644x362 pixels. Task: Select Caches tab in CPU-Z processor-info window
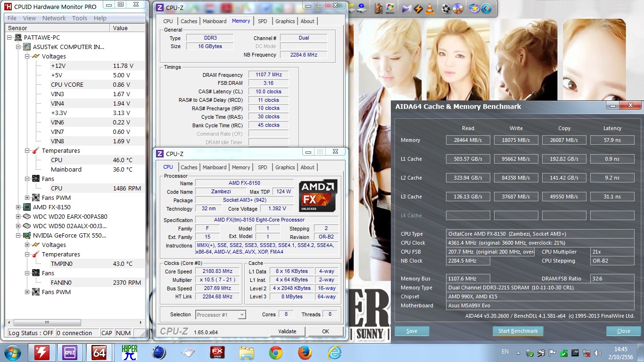tap(189, 167)
